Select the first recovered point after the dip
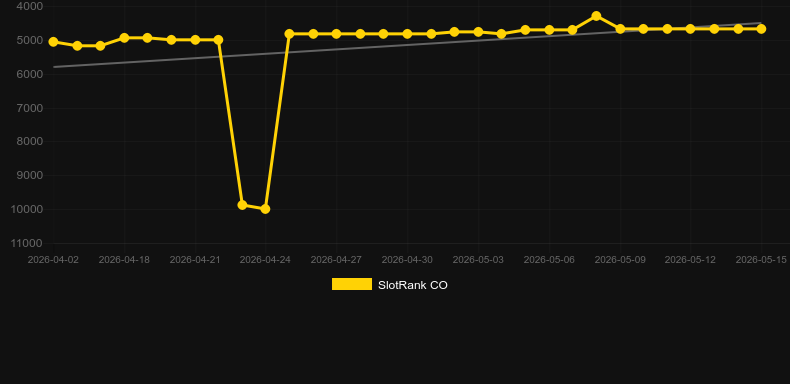This screenshot has width=790, height=384. (289, 34)
